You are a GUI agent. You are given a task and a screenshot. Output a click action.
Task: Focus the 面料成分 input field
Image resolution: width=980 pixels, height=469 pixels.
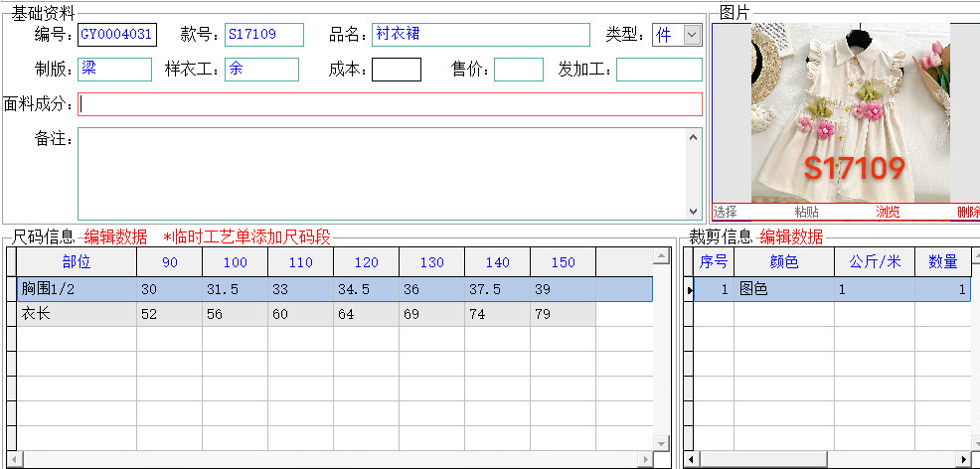(x=390, y=104)
